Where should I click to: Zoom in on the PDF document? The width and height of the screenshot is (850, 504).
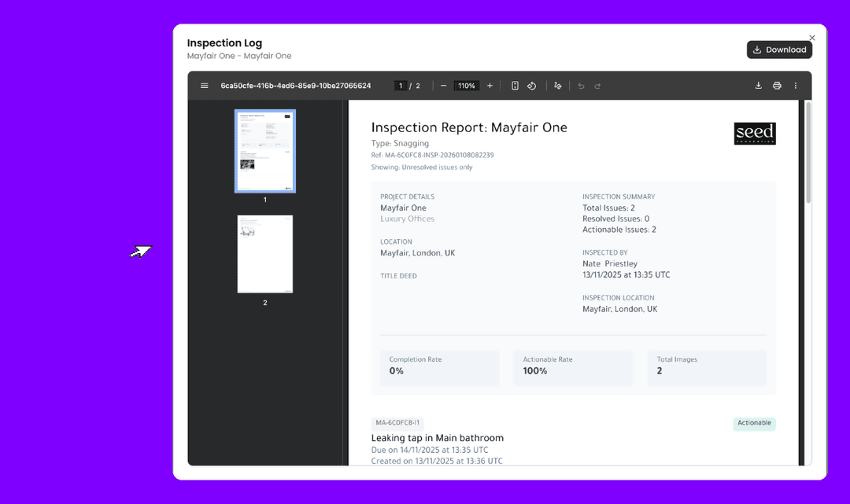490,86
